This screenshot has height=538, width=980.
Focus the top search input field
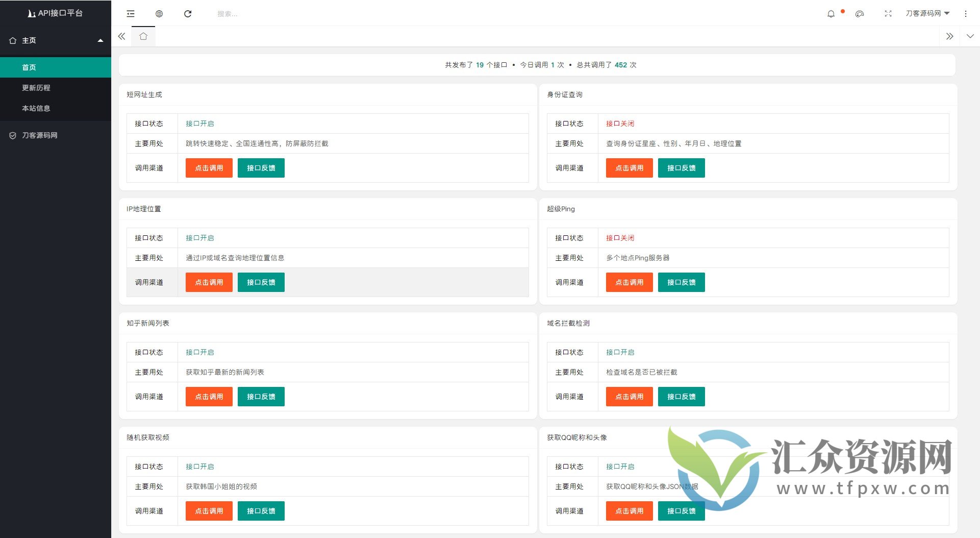click(255, 14)
